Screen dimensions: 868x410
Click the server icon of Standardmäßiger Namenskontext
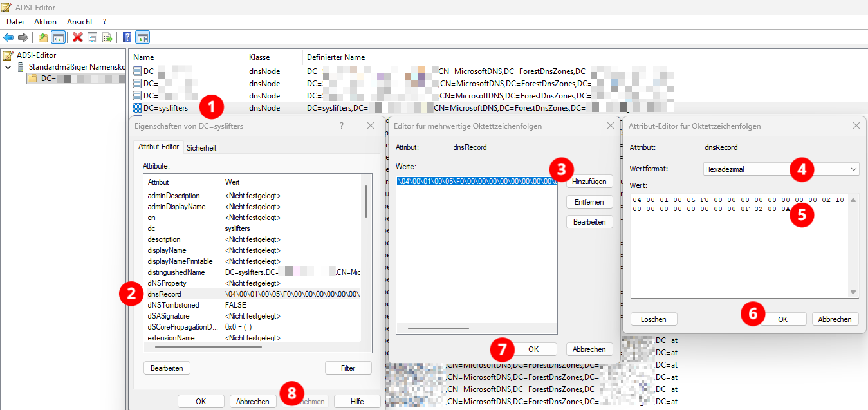21,67
